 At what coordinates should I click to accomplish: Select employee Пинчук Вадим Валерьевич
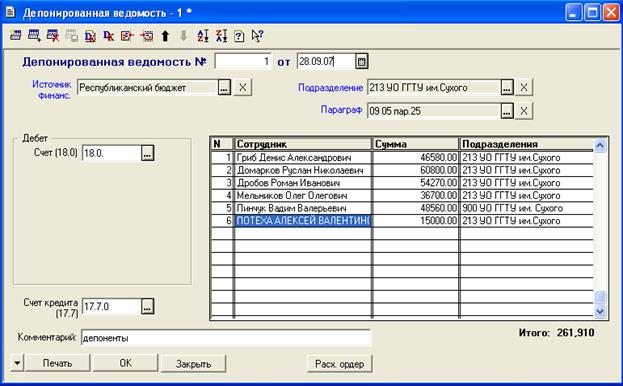[303, 208]
